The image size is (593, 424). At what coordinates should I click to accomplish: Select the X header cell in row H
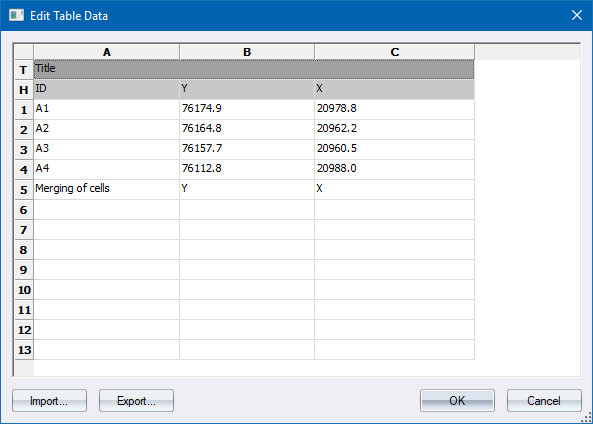[394, 90]
